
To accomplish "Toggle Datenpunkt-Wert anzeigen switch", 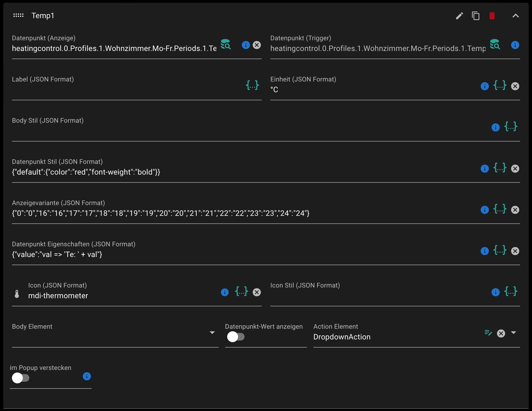I will point(236,337).
